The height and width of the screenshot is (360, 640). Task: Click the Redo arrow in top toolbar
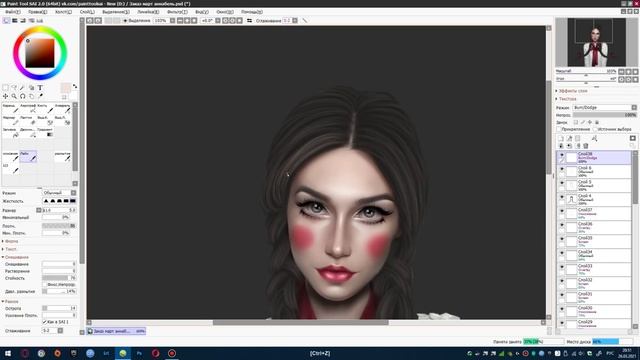pyautogui.click(x=98, y=20)
